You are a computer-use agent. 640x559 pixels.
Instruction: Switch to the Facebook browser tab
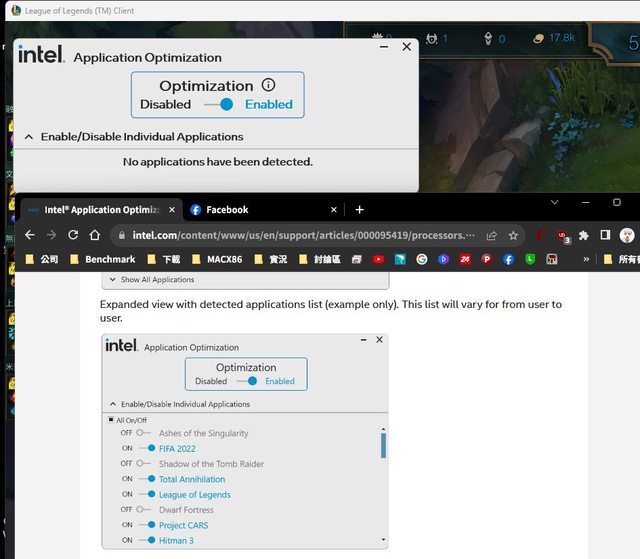point(226,210)
